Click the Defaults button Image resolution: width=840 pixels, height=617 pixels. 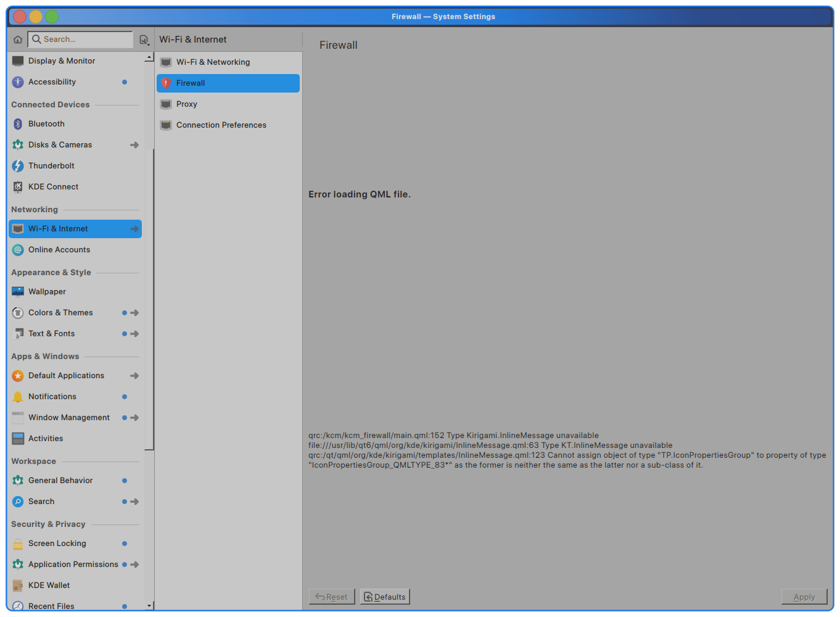coord(385,597)
